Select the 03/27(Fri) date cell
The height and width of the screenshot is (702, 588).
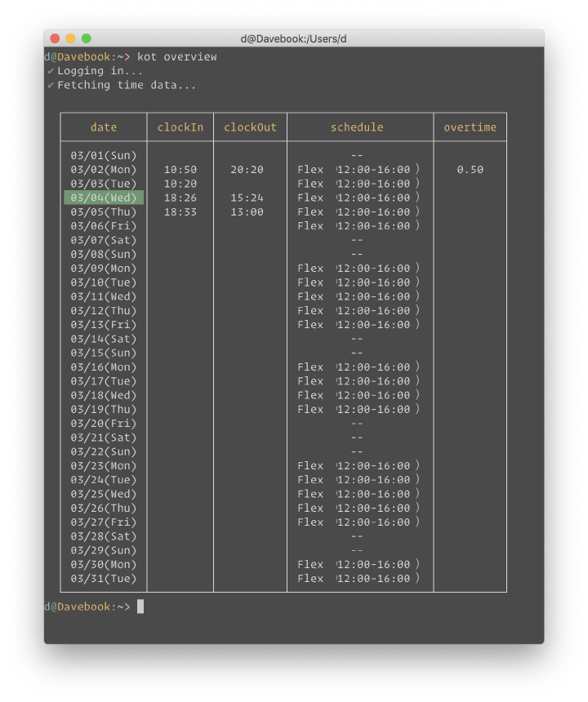[x=104, y=522]
